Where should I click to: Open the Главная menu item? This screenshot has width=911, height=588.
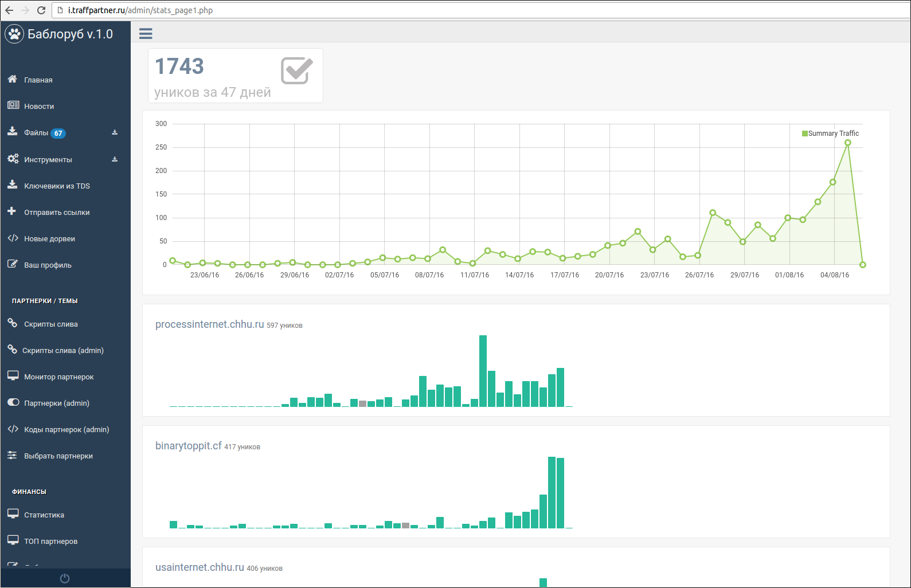[x=38, y=80]
